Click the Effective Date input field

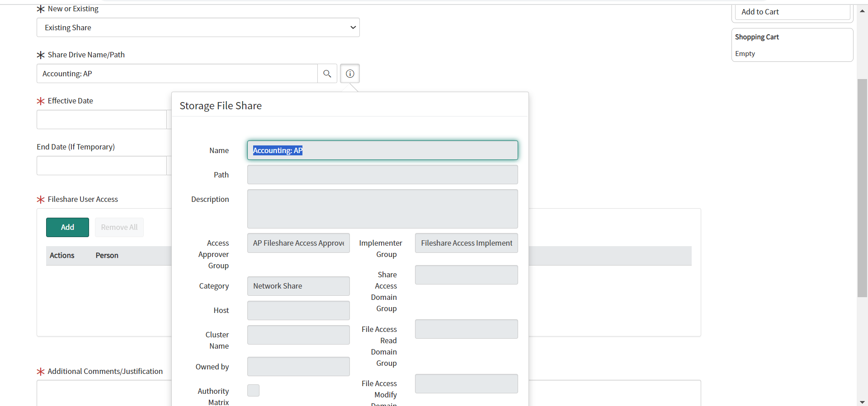(102, 120)
